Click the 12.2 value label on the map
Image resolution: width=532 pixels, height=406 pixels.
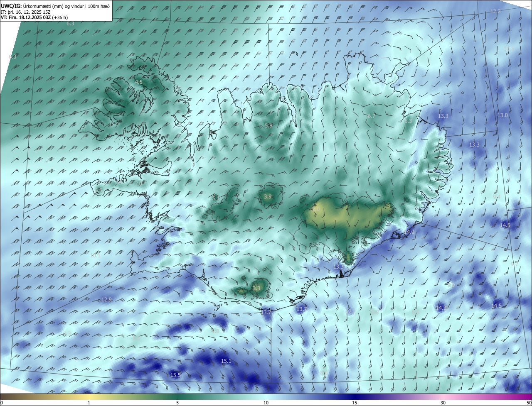pos(495,12)
